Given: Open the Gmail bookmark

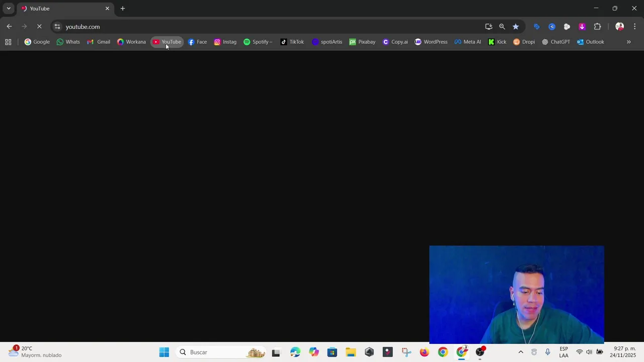Looking at the screenshot, I should tap(99, 42).
